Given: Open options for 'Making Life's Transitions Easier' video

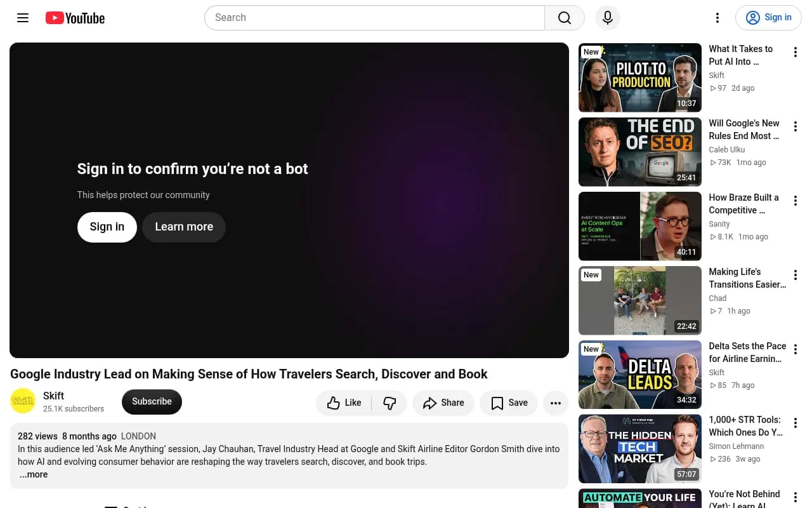Looking at the screenshot, I should pos(795,275).
